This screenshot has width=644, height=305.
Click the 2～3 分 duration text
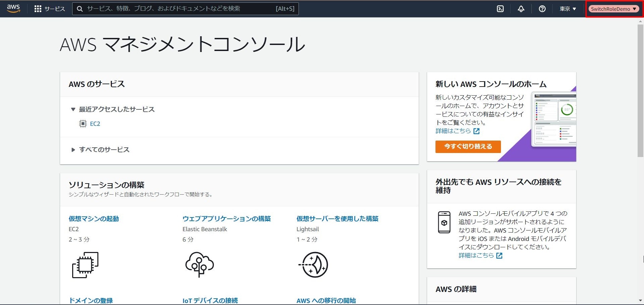(x=79, y=240)
